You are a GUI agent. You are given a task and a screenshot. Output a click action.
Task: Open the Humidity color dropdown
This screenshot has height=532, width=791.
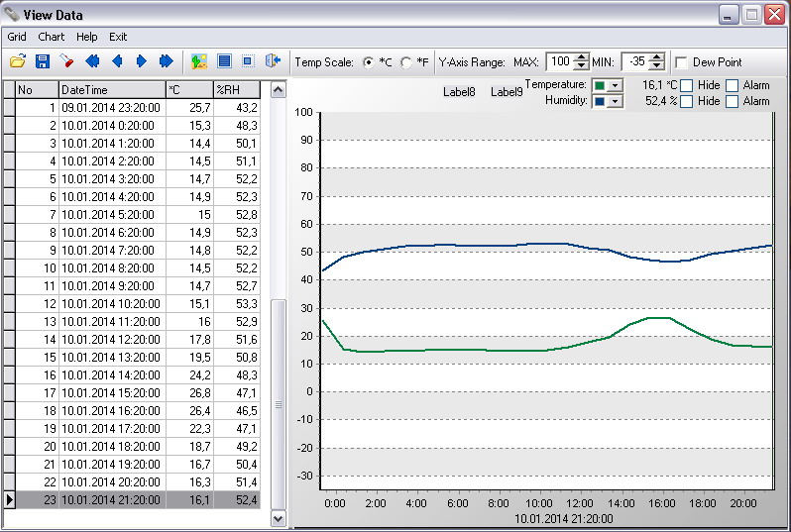(x=616, y=102)
